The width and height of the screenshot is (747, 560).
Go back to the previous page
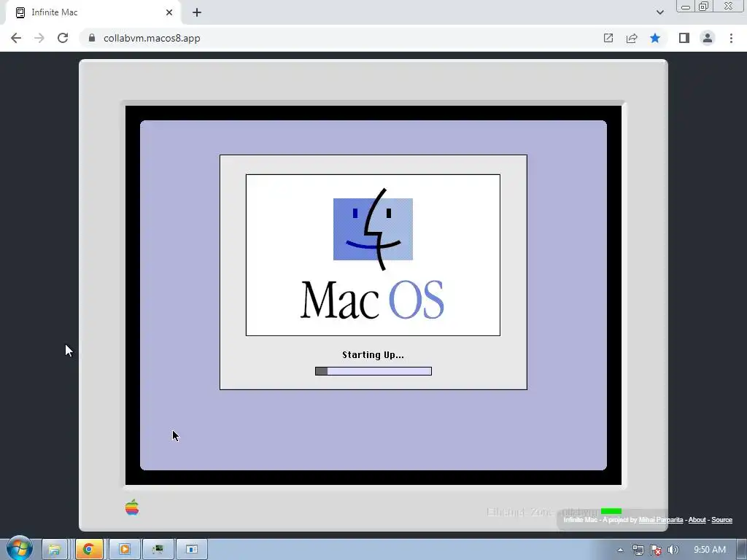pos(16,38)
